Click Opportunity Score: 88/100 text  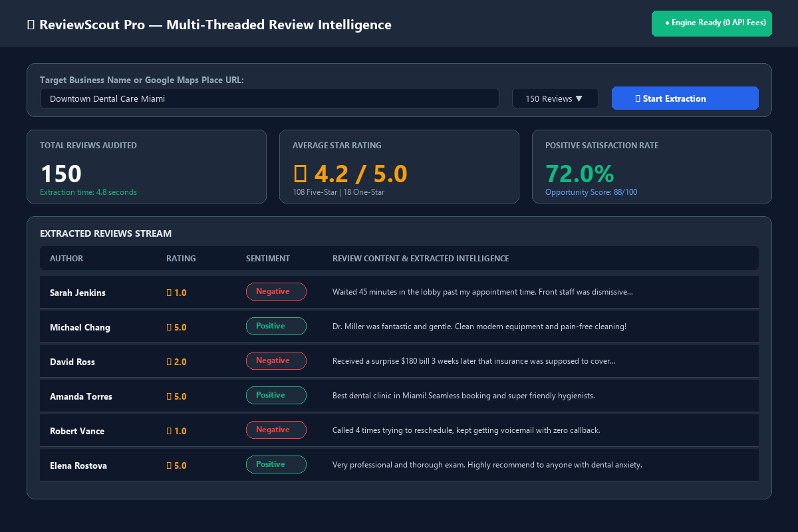tap(591, 192)
